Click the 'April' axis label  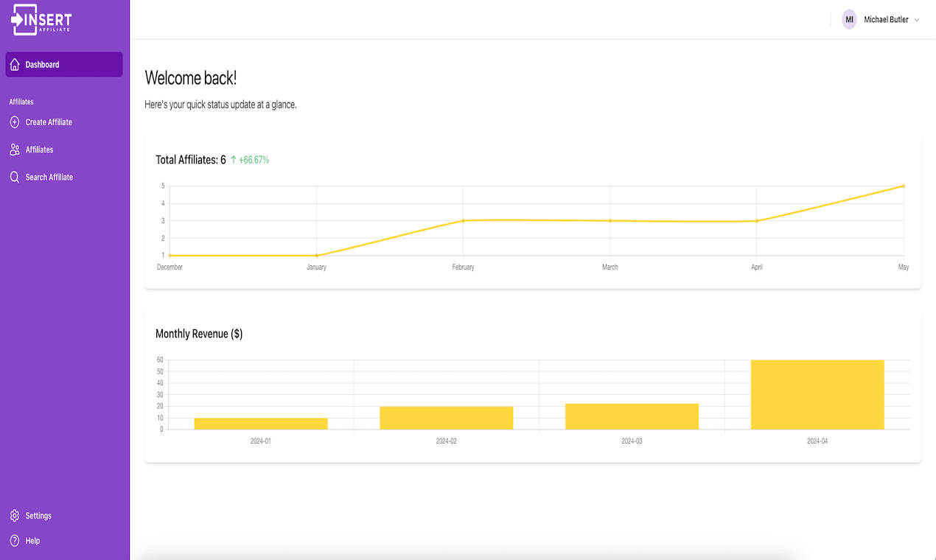coord(756,267)
